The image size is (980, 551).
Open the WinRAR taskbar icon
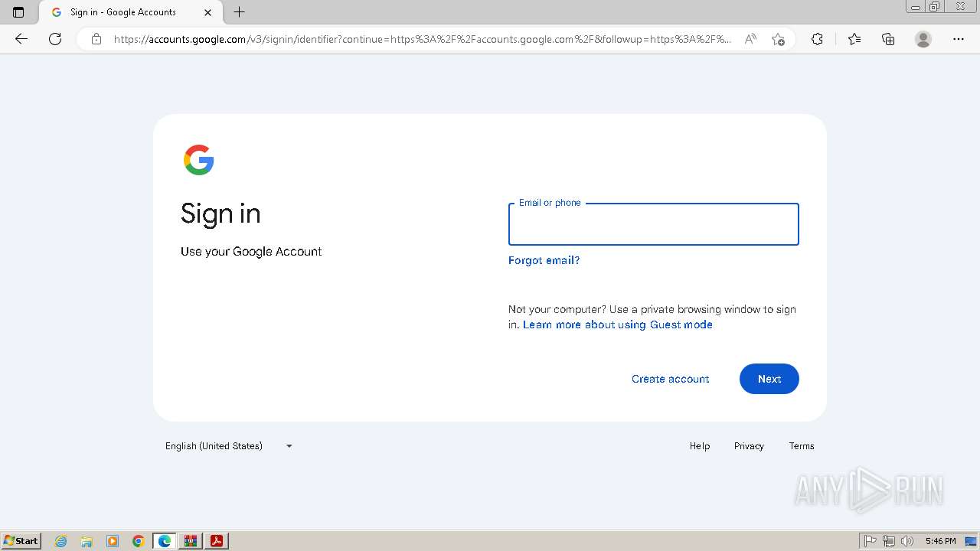pyautogui.click(x=191, y=541)
